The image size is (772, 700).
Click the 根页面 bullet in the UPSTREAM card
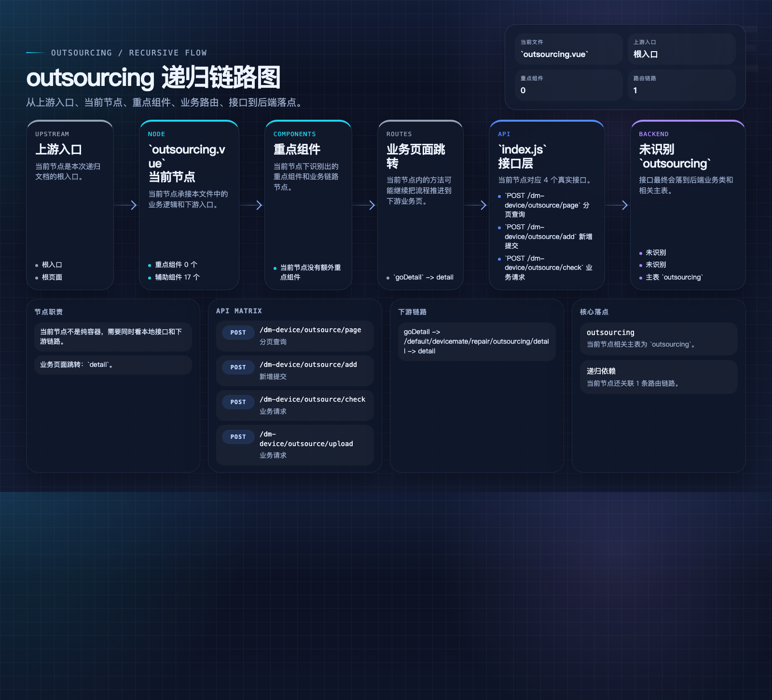click(52, 277)
